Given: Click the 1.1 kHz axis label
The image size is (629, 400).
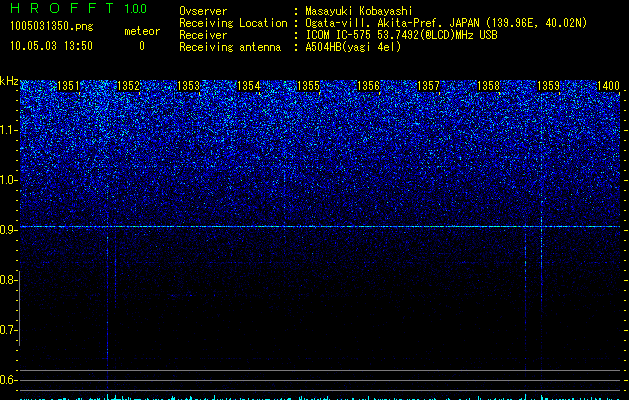Looking at the screenshot, I should point(8,130).
